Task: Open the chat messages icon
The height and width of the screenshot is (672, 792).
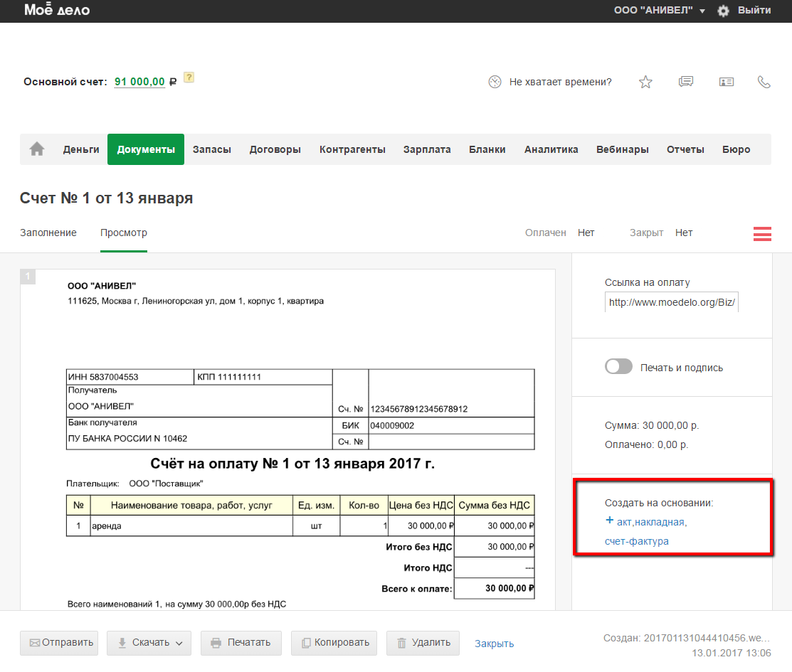Action: click(x=686, y=82)
